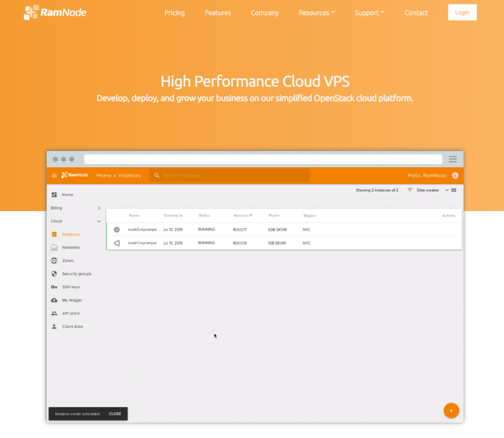The image size is (504, 438).
Task: Click the Home dashboard grid icon
Action: coord(54,195)
